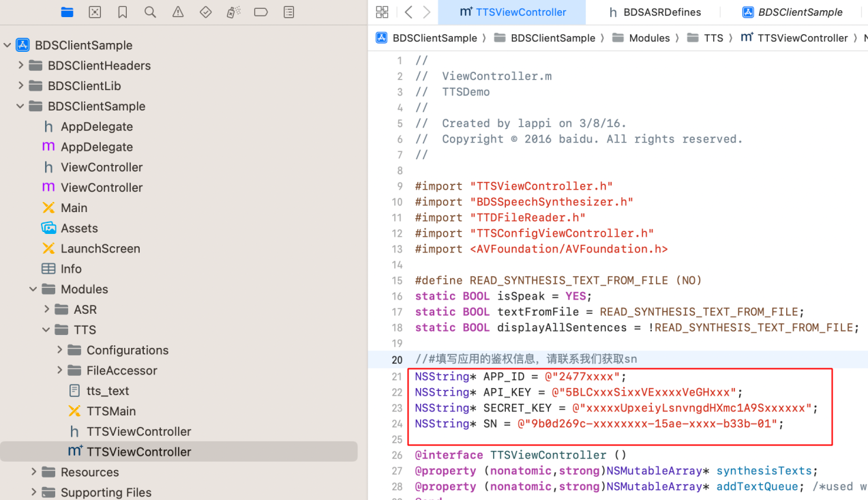Collapse the BDSClientSample project root
This screenshot has width=868, height=500.
8,45
